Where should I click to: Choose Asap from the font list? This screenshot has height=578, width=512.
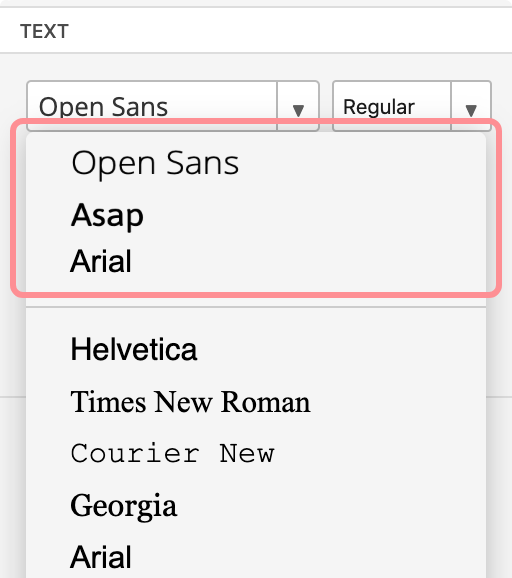(256, 215)
